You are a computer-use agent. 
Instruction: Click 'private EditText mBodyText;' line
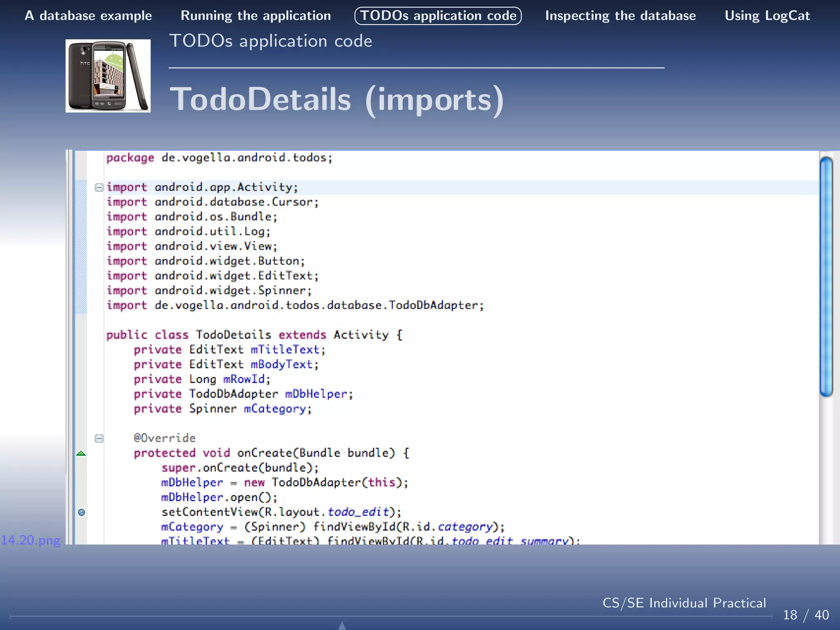tap(226, 365)
